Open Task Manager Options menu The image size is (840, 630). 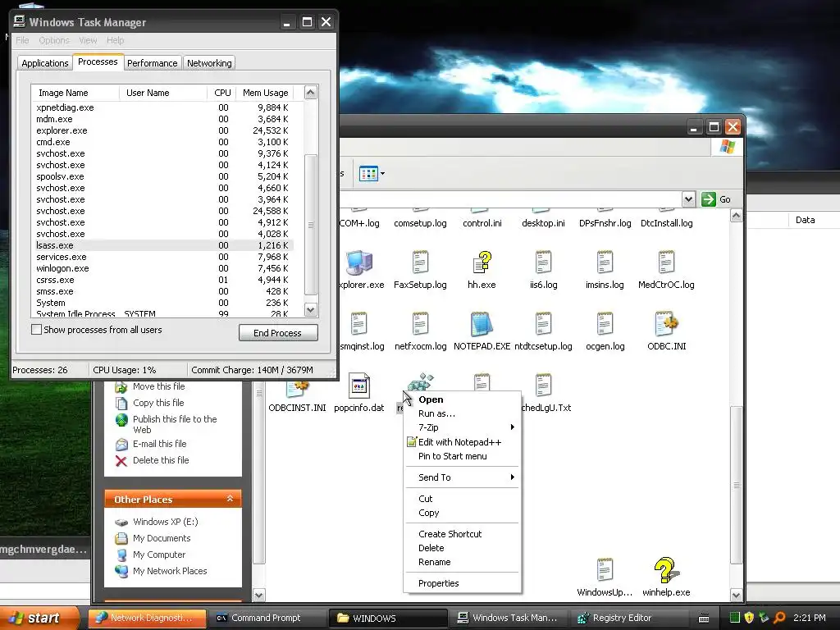[x=54, y=40]
